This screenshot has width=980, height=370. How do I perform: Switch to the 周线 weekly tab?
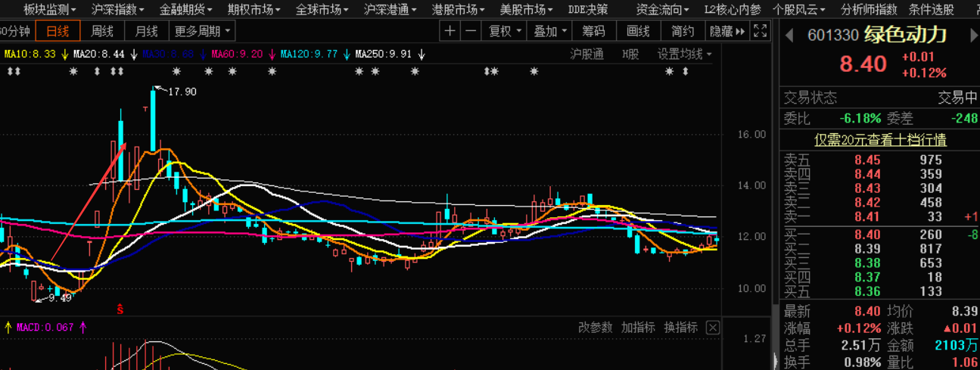pos(101,31)
